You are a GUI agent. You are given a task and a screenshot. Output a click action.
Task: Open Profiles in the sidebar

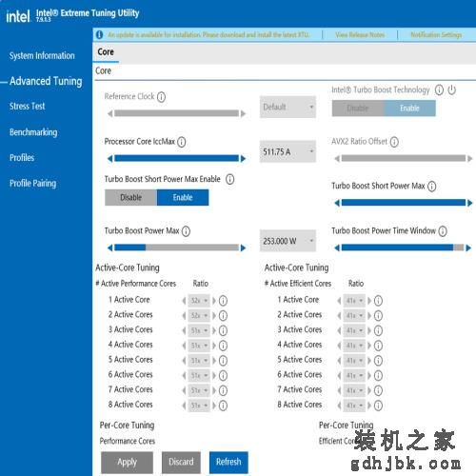point(22,158)
